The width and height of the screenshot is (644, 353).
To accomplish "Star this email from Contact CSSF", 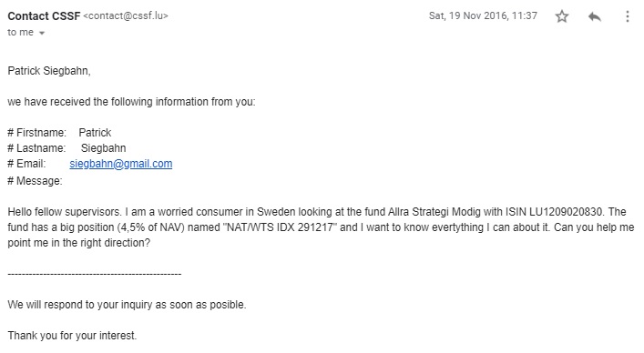I will click(x=561, y=16).
